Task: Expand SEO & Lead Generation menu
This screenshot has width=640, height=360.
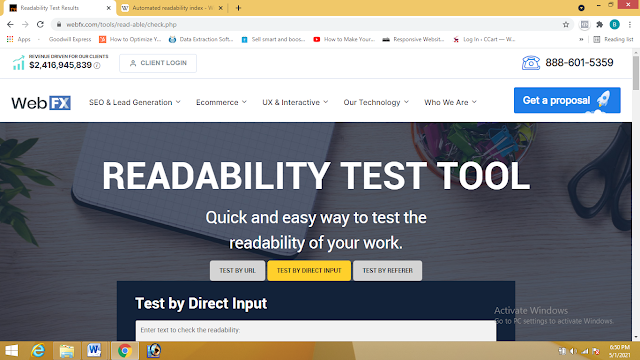Action: click(135, 102)
